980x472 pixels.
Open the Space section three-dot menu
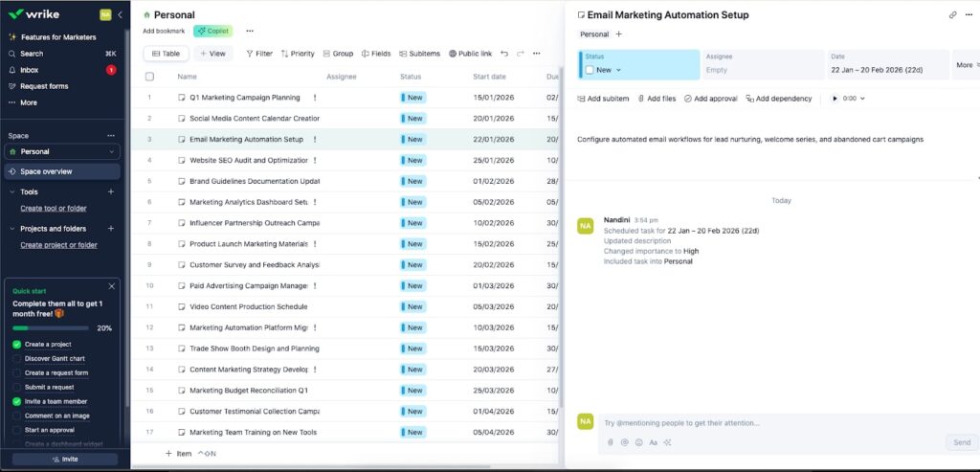(x=111, y=136)
